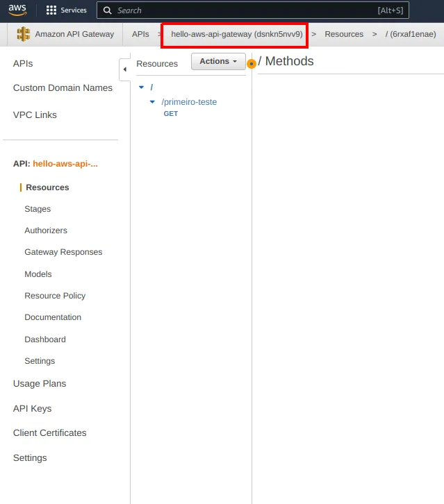Image resolution: width=444 pixels, height=504 pixels.
Task: Select Resources under the API section
Action: coord(47,187)
